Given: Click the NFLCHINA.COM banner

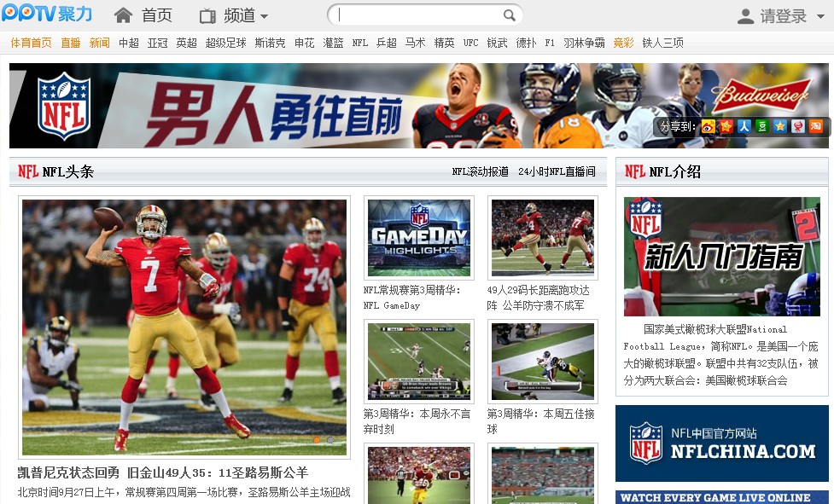Looking at the screenshot, I should (722, 443).
